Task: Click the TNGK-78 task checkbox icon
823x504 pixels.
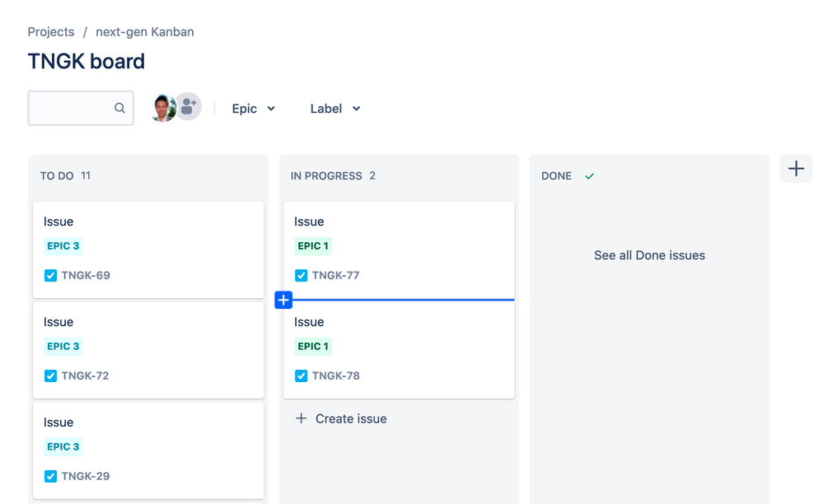Action: 302,376
